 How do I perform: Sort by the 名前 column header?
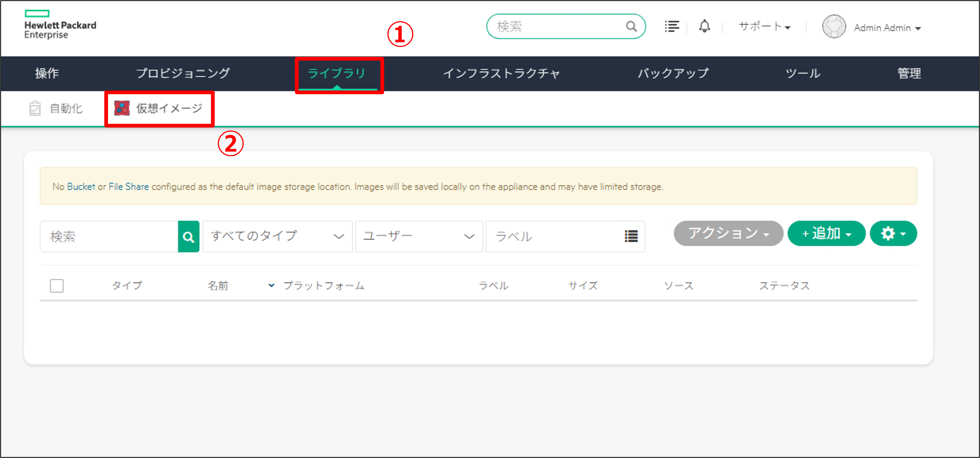coord(218,286)
